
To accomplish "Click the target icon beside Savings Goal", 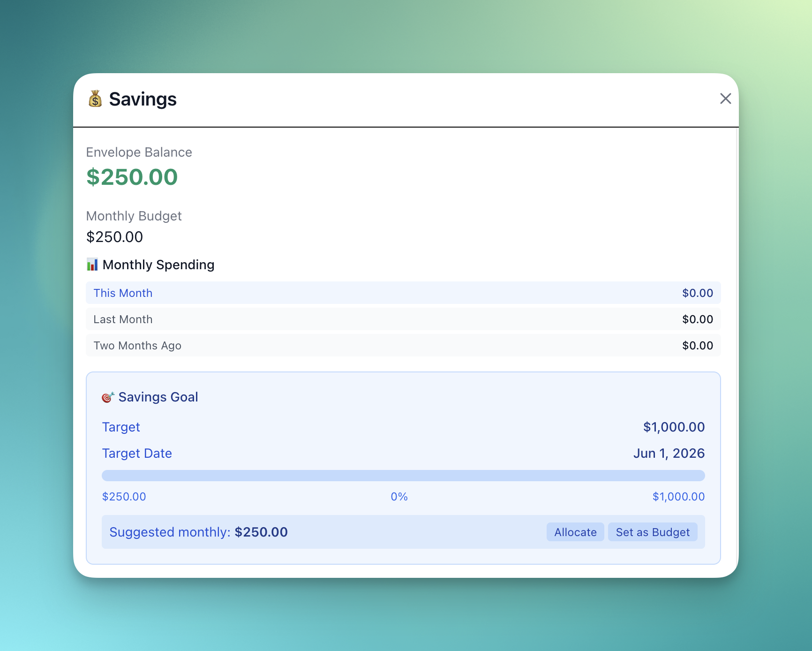I will [x=107, y=397].
